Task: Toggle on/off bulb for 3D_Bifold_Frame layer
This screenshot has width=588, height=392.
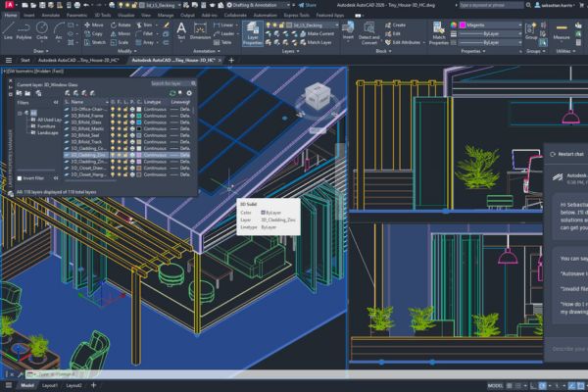Action: (112, 116)
